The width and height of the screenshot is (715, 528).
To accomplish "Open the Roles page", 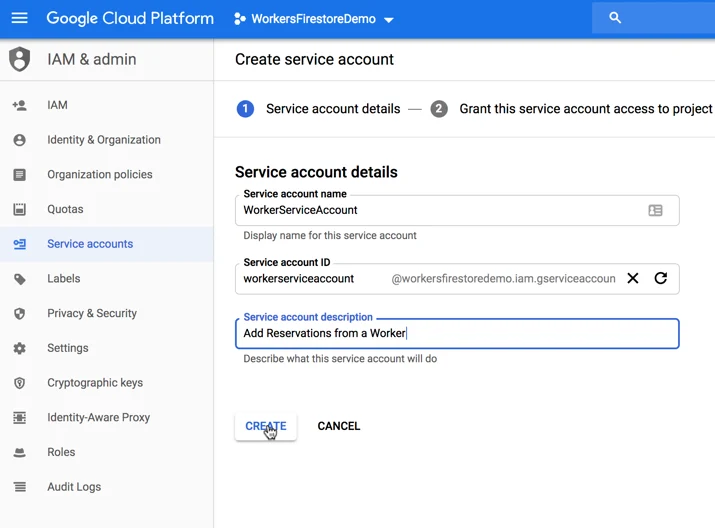I will click(x=107, y=452).
